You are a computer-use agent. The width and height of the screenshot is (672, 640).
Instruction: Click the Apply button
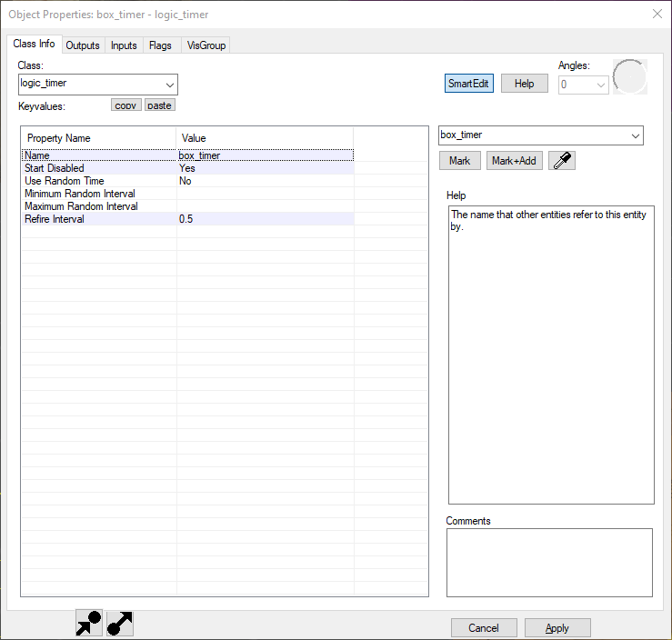click(557, 628)
